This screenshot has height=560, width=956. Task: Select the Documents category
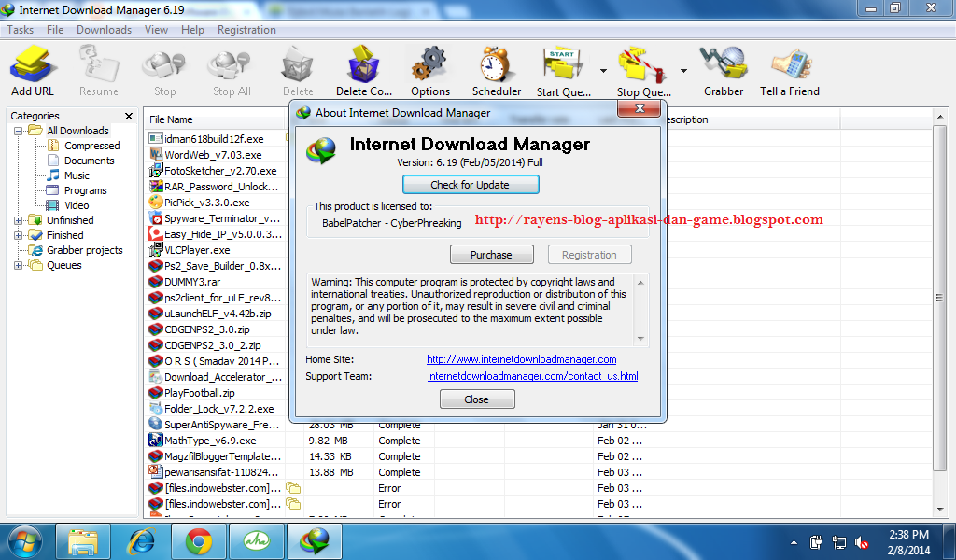[x=89, y=161]
